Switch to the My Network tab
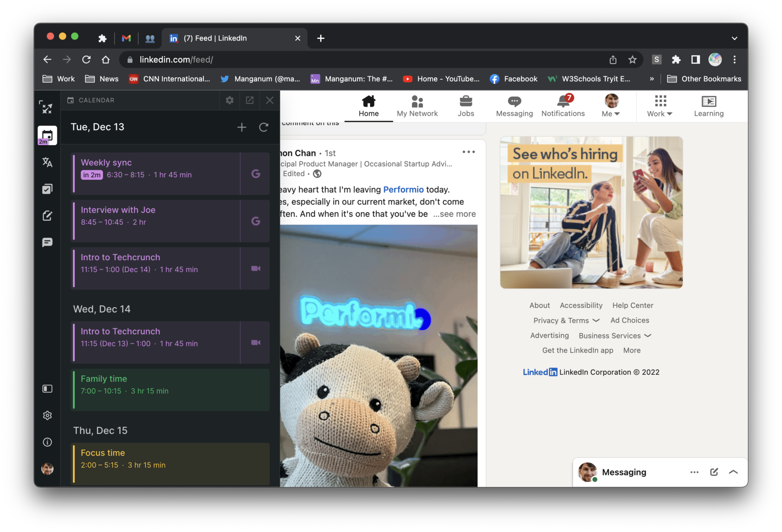Image resolution: width=782 pixels, height=532 pixels. coord(417,106)
